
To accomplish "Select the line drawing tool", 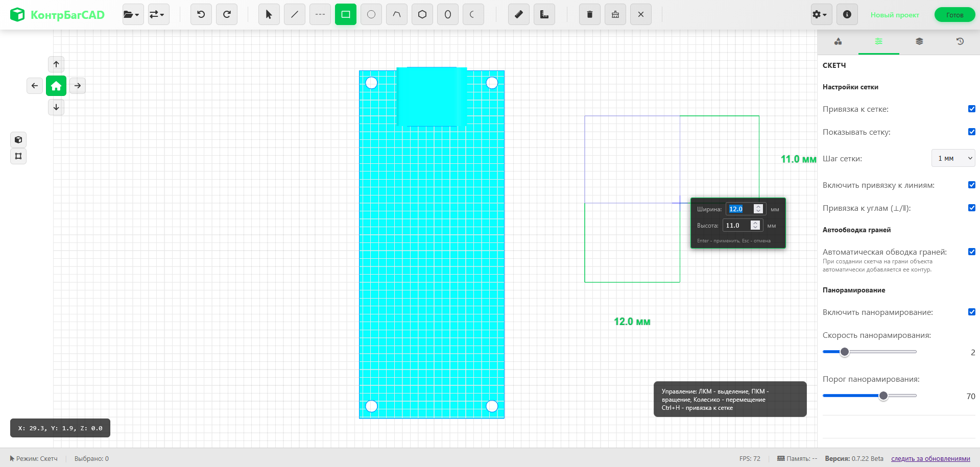I will click(x=295, y=15).
